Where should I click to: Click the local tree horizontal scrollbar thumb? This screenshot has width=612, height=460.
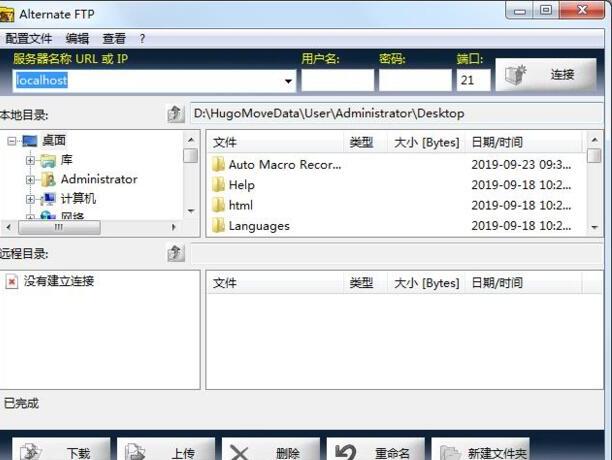(x=59, y=227)
